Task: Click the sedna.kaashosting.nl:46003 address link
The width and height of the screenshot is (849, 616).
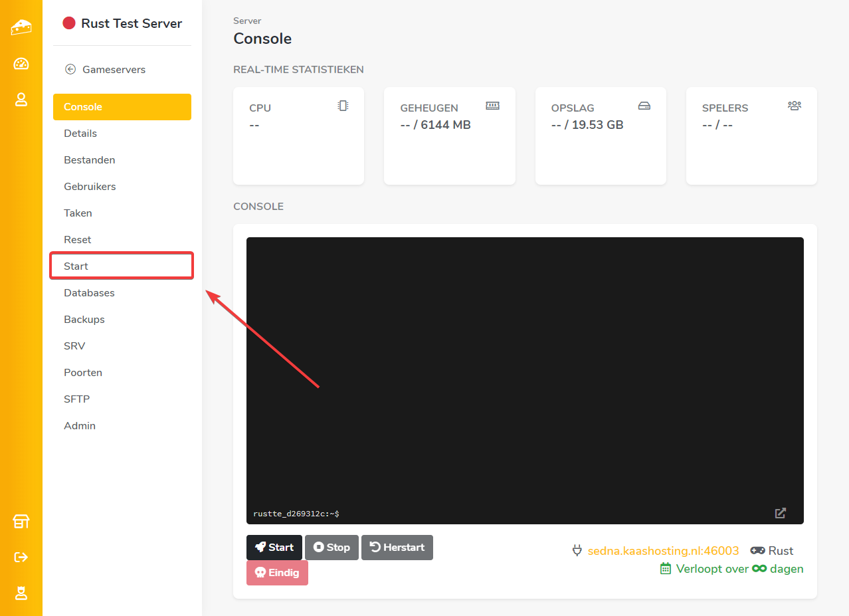Action: pos(663,551)
